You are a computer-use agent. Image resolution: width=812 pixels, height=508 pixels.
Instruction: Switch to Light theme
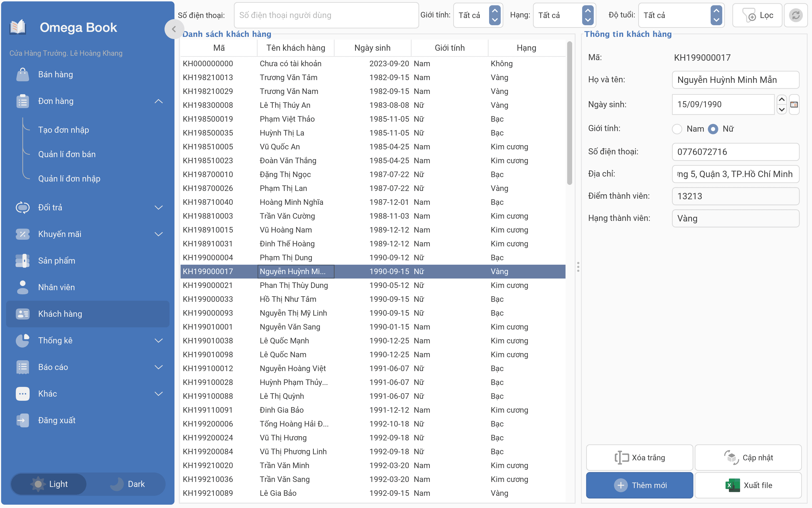pyautogui.click(x=49, y=484)
